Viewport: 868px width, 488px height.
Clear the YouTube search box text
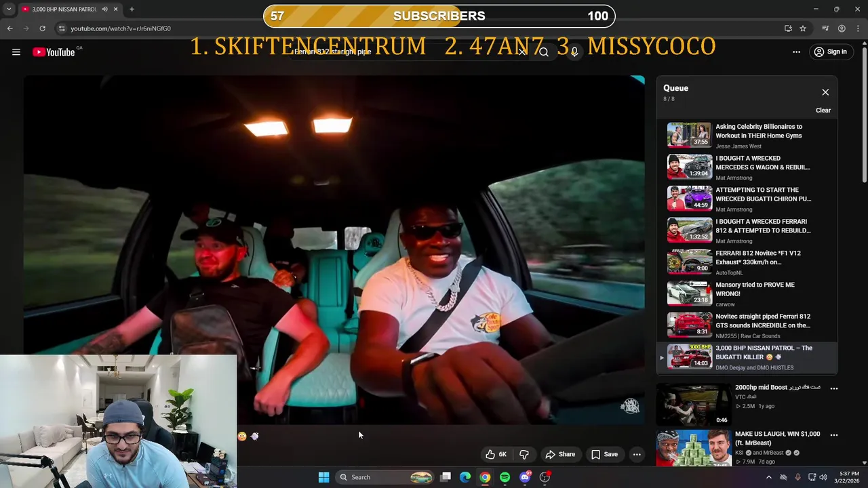[521, 52]
